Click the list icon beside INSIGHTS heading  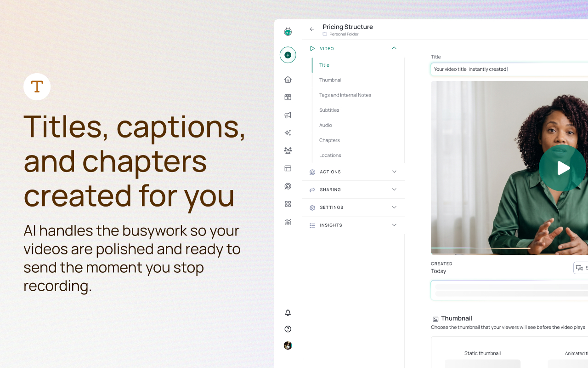tap(312, 225)
